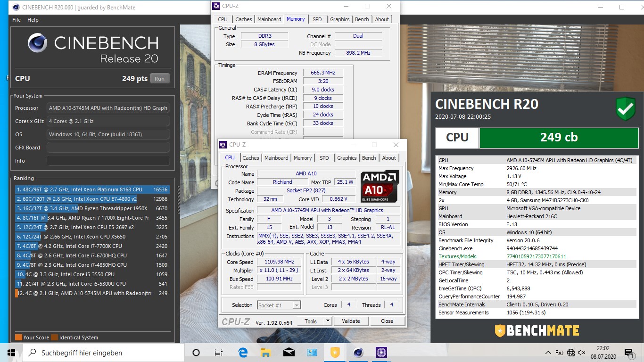Viewport: 644px width, 362px height.
Task: Open Graphics tab in front CPU-Z window
Action: (x=347, y=158)
